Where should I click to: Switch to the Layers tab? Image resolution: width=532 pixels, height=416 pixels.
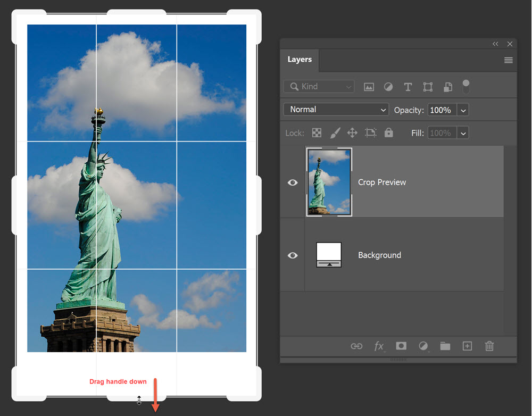300,60
